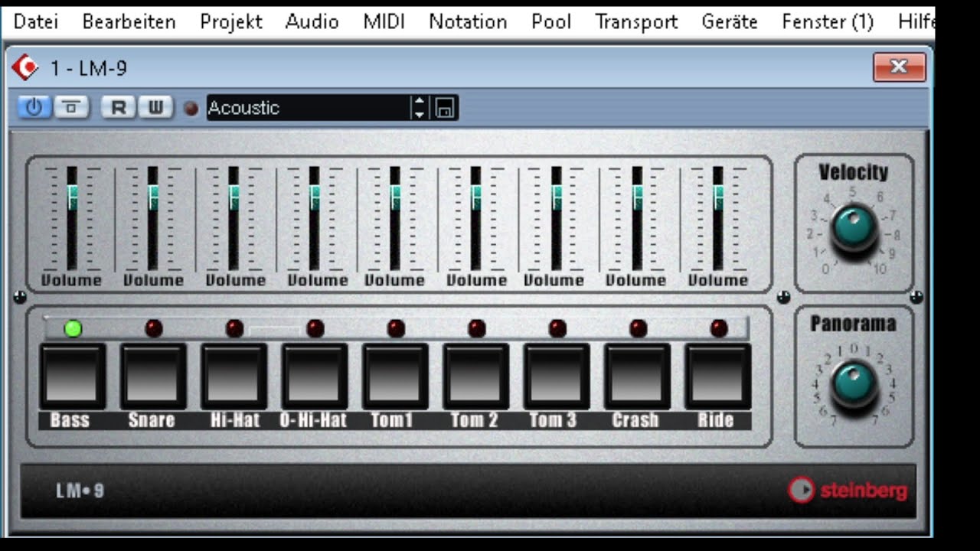This screenshot has height=551, width=980.
Task: Click the bypass effect button
Action: 72,107
